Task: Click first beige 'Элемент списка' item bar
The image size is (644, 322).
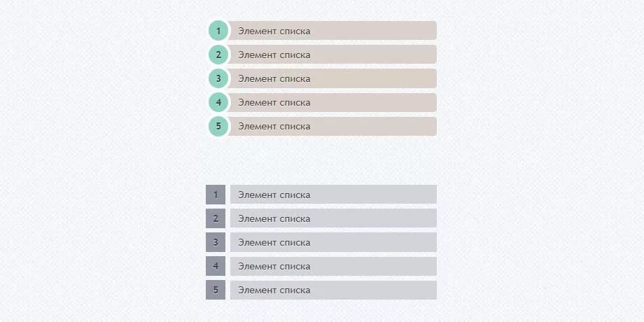Action: point(332,31)
